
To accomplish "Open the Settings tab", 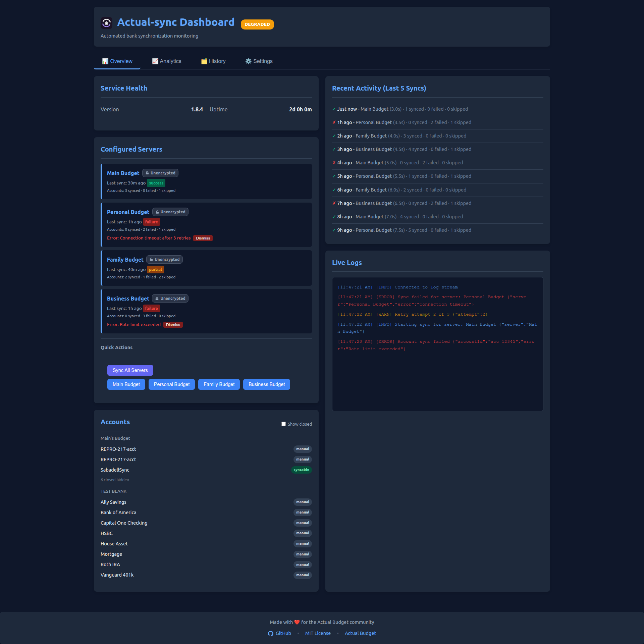I will tap(259, 61).
